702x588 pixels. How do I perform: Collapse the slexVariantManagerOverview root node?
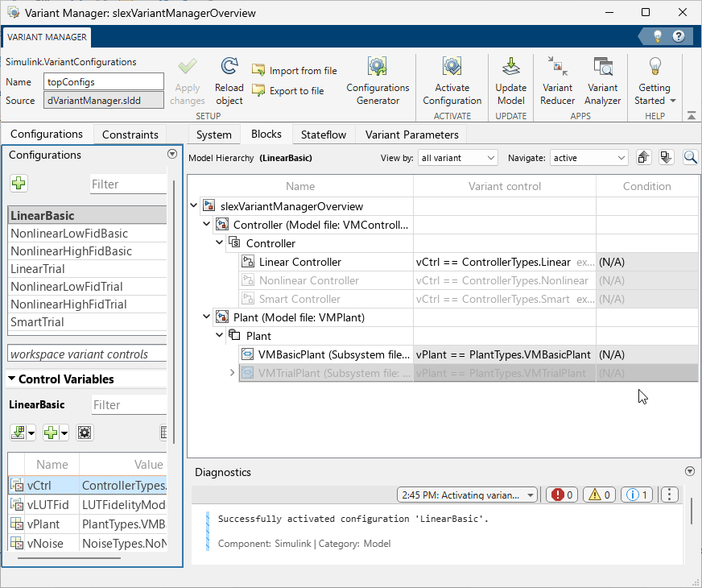pyautogui.click(x=194, y=205)
